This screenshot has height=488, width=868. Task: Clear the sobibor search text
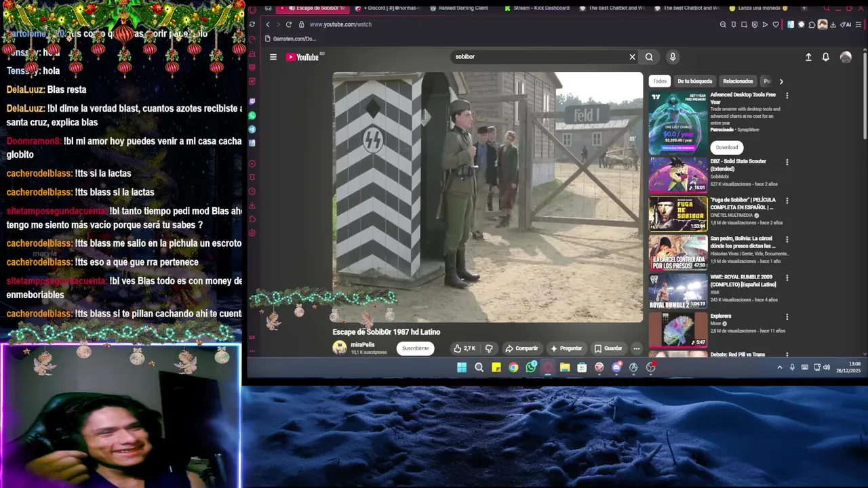pyautogui.click(x=632, y=57)
